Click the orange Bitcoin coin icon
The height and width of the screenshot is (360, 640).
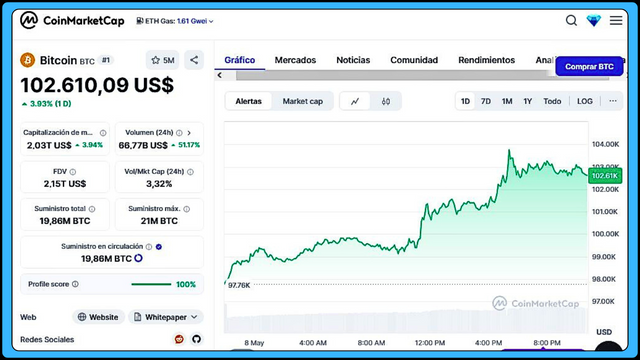coord(27,60)
